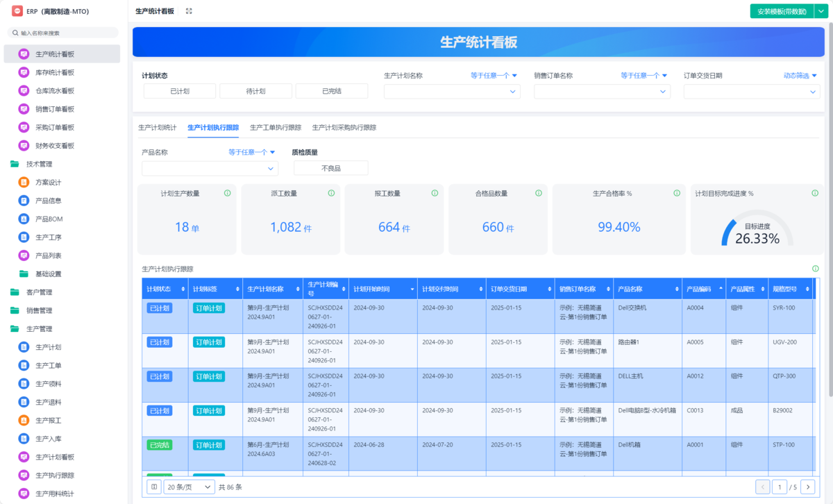Click 动态筛选 link for 订单交货日期
This screenshot has width=833, height=504.
point(800,76)
